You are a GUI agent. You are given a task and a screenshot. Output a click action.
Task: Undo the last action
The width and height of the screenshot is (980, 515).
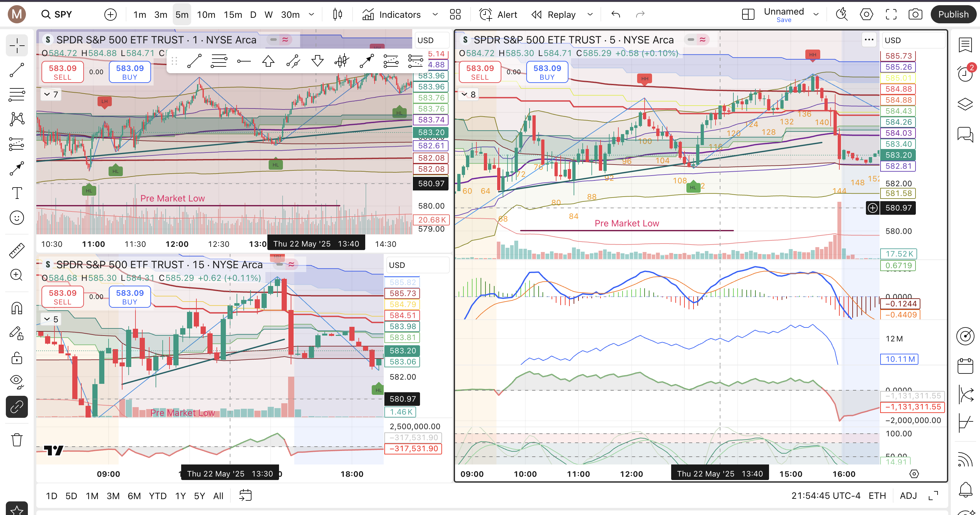click(x=615, y=15)
